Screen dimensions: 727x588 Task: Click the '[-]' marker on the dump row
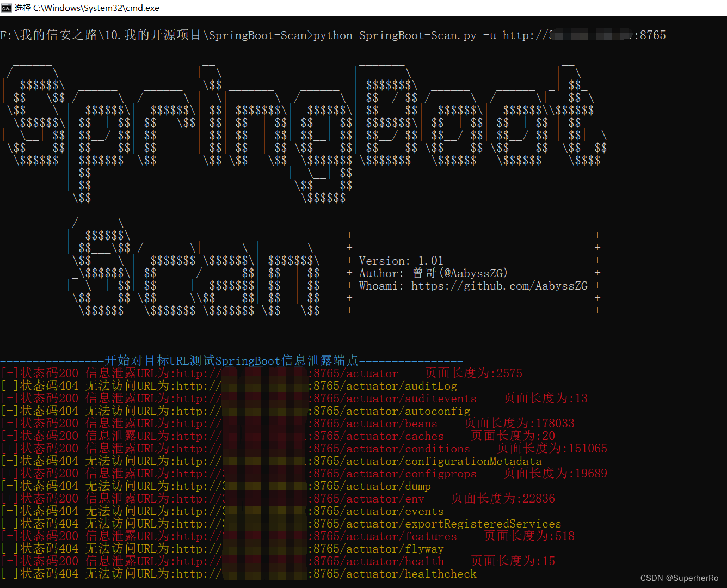click(10, 486)
